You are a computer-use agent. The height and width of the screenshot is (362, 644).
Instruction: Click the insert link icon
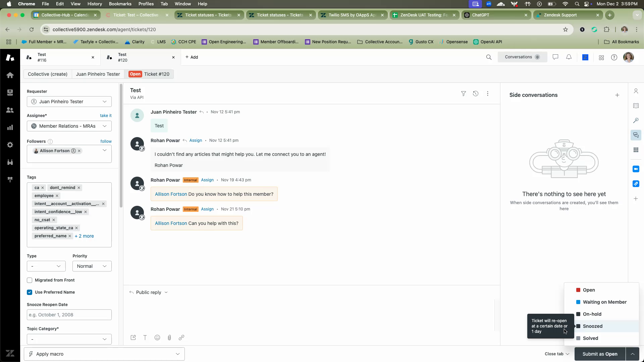pos(181,338)
